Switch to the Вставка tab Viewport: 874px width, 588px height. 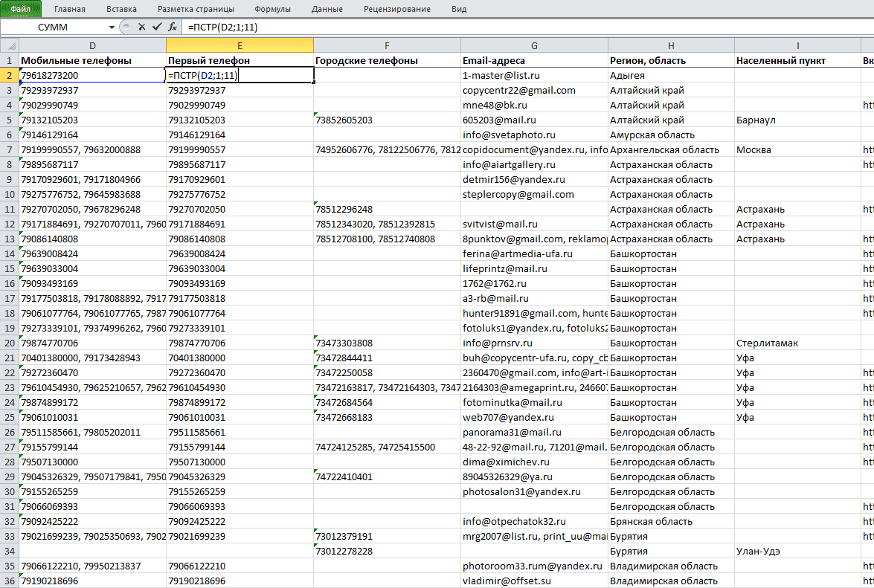121,9
